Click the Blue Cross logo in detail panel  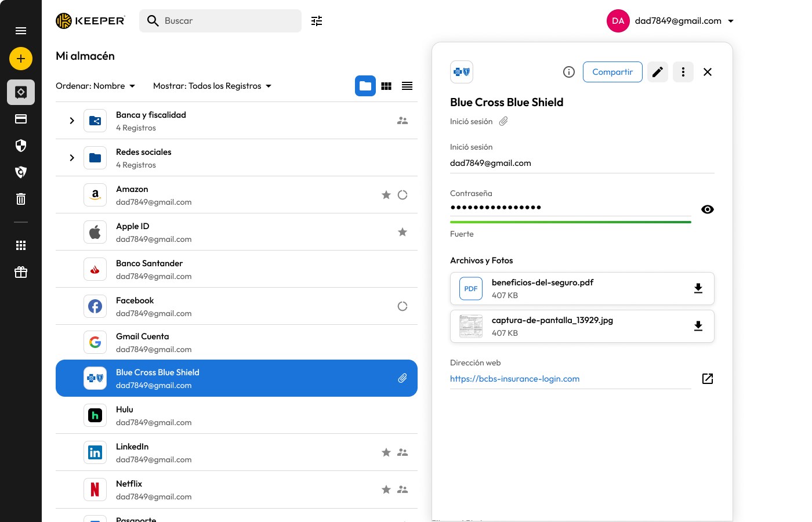tap(462, 72)
